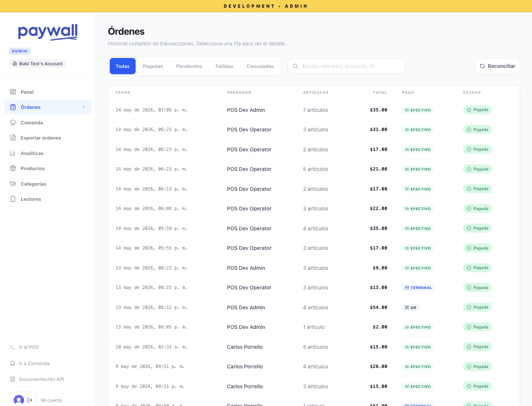Click the Analíticas chart icon
532x406 pixels.
click(x=13, y=153)
